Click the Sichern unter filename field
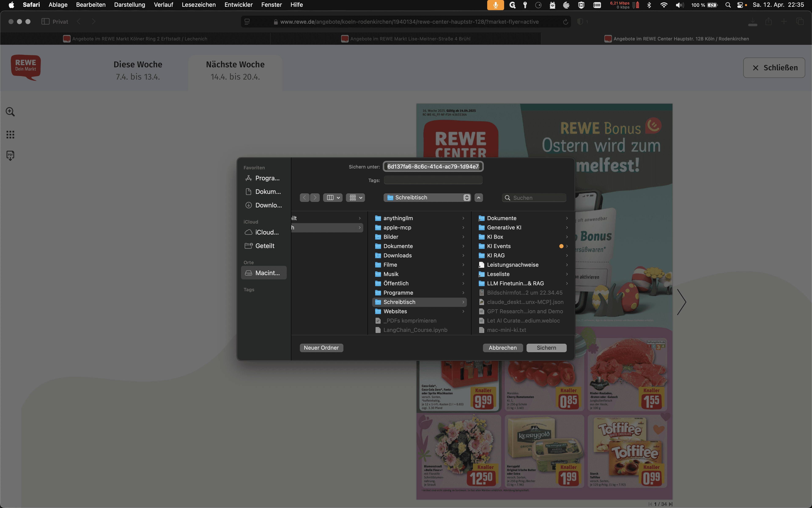Viewport: 812px width, 508px height. tap(433, 167)
